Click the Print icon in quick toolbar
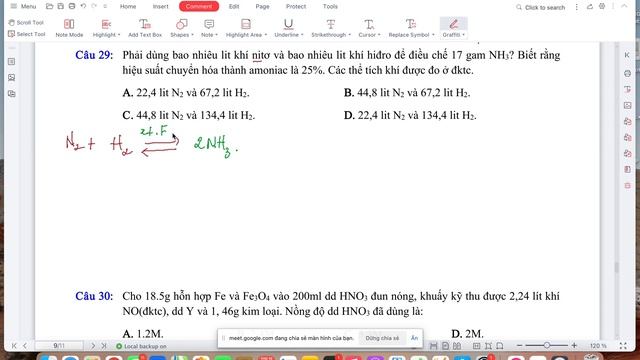The width and height of the screenshot is (640, 360). (x=72, y=7)
